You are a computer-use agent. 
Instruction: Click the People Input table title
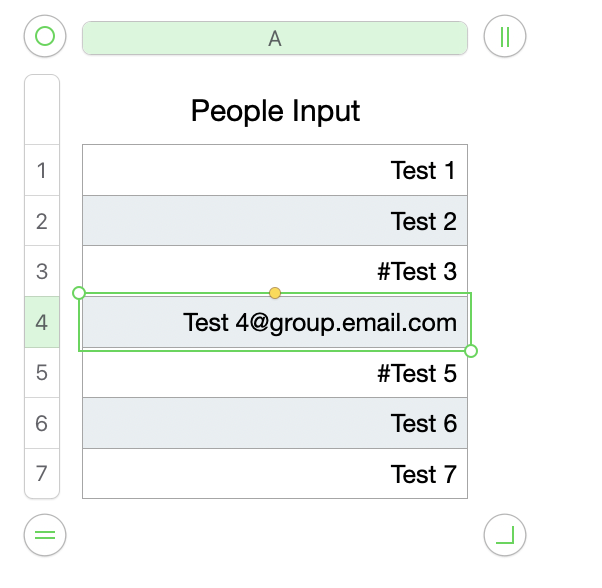(275, 111)
